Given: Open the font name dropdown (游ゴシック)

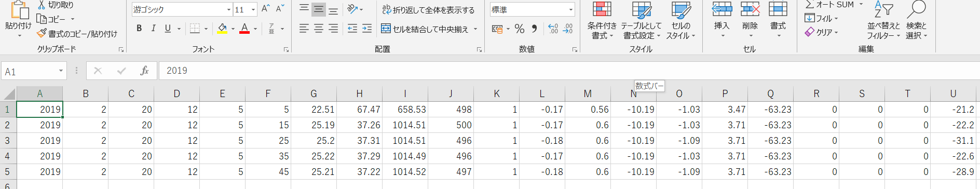Looking at the screenshot, I should pos(229,9).
